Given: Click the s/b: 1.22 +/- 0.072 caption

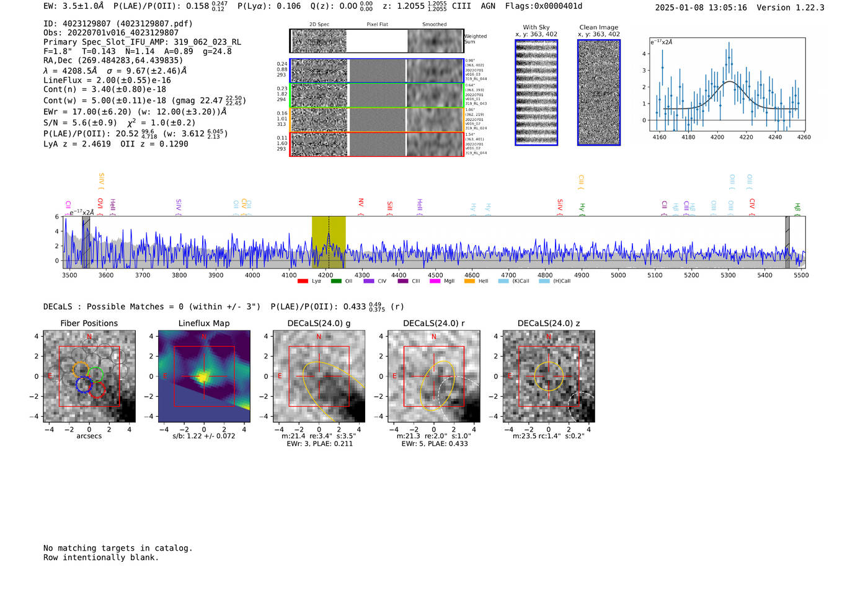Looking at the screenshot, I should click(x=204, y=436).
